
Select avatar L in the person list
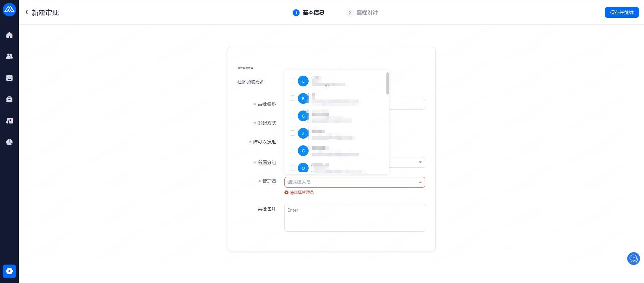click(303, 81)
